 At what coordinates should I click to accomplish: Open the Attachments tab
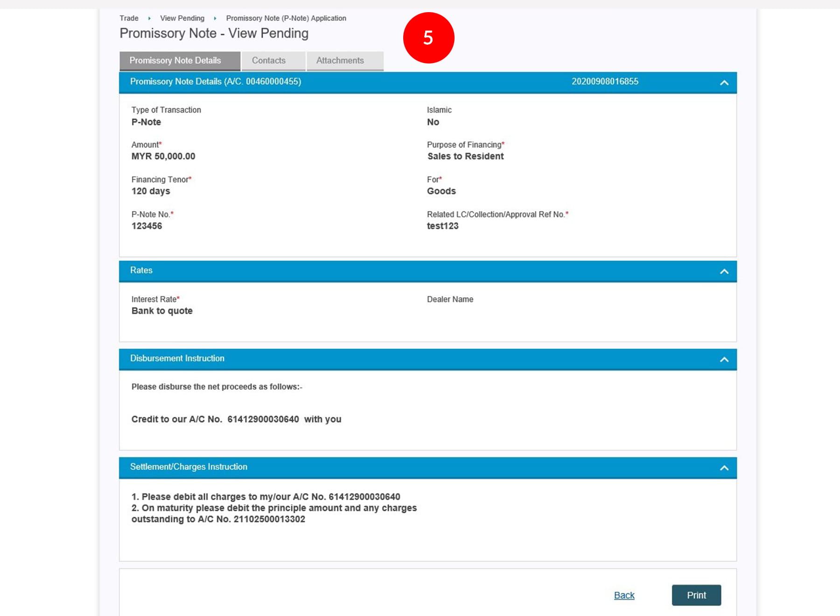click(x=340, y=61)
